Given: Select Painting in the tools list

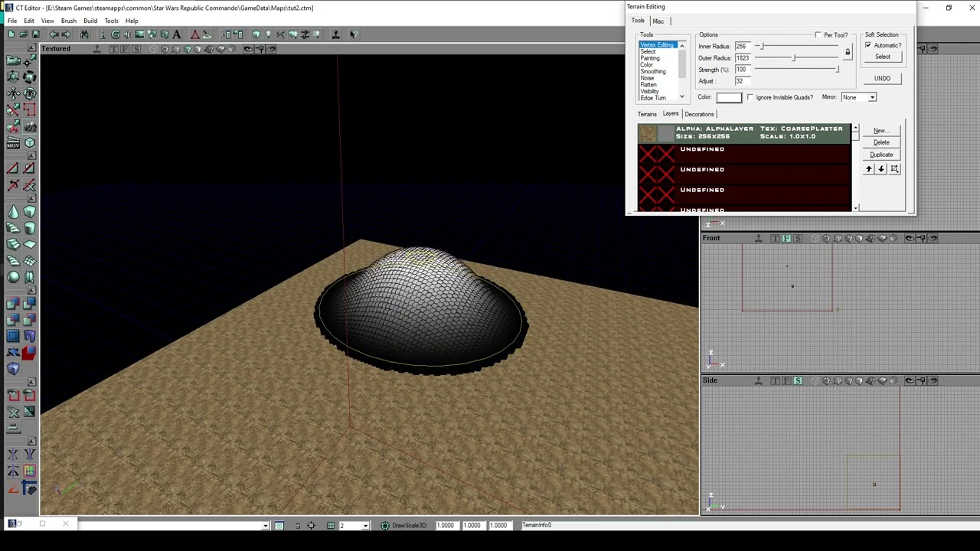Looking at the screenshot, I should click(650, 58).
